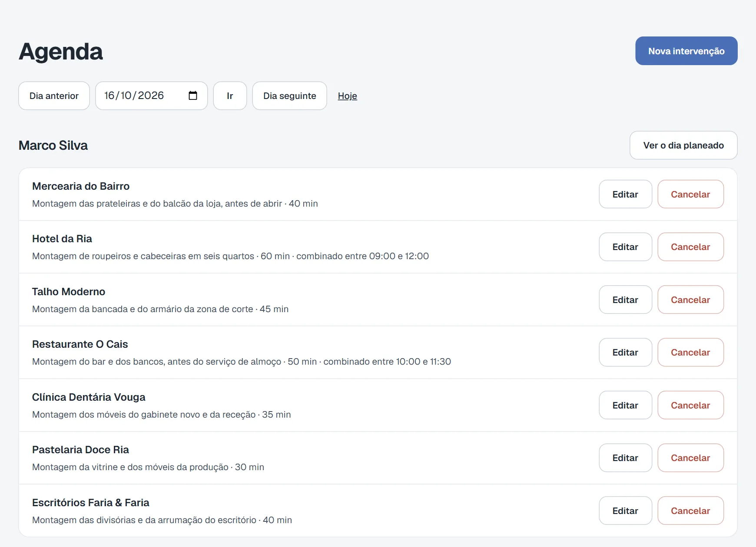Click the Ir button
Screen dimensions: 756x547
[230, 96]
